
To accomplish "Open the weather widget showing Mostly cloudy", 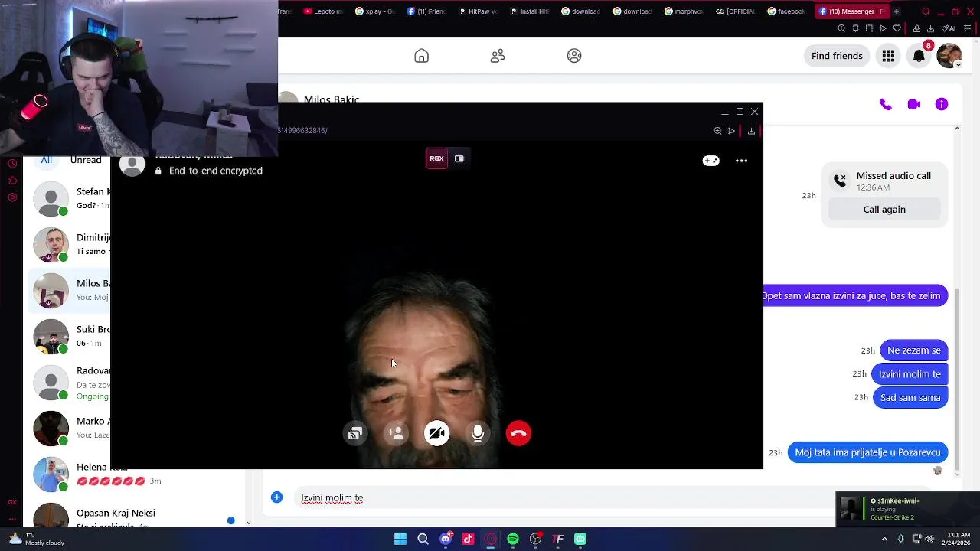I will 36,539.
